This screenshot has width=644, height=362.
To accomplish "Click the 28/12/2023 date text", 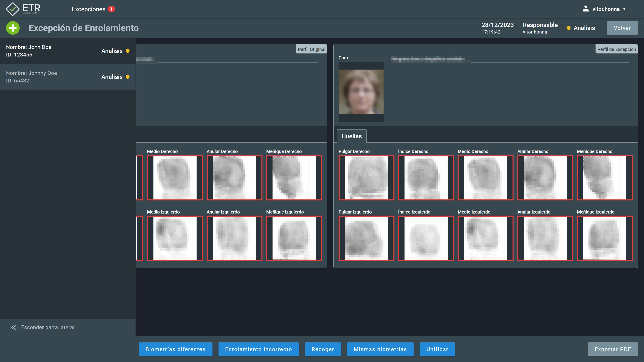I will pos(497,25).
